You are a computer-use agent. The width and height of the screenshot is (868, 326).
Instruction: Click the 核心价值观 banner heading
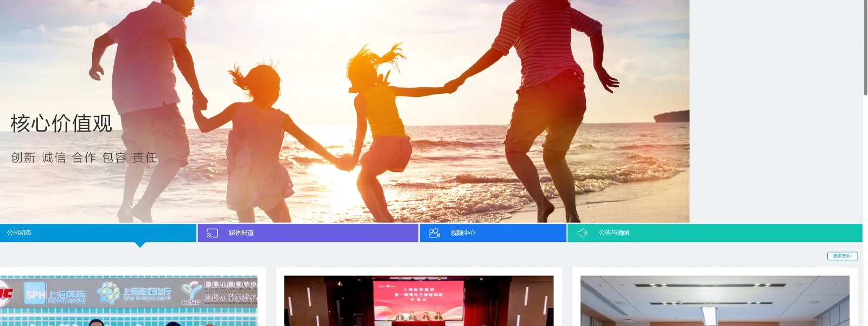pyautogui.click(x=61, y=124)
